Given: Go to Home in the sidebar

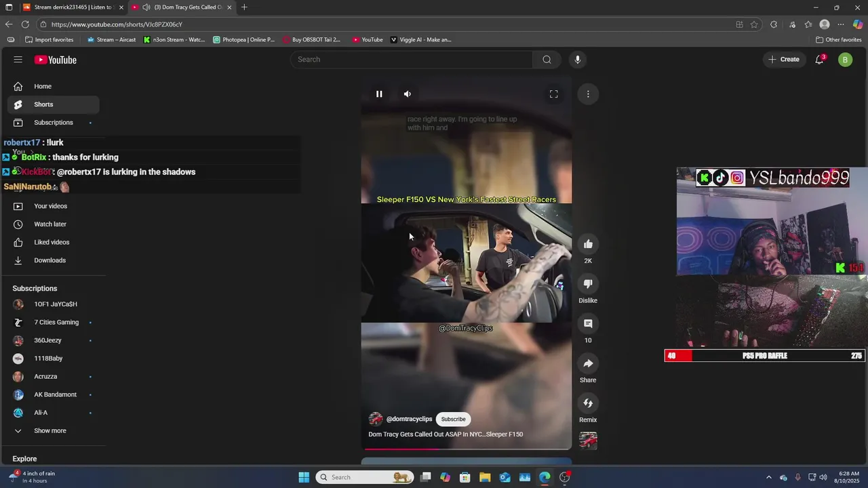Looking at the screenshot, I should click(53, 87).
